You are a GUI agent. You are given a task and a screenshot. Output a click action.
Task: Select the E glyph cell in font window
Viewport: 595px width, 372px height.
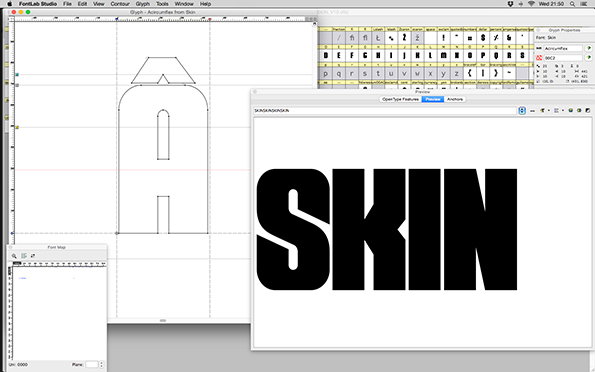coord(339,55)
